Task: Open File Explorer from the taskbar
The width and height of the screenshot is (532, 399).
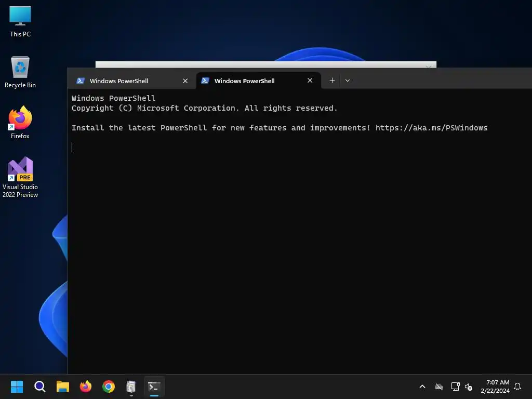Action: 63,387
